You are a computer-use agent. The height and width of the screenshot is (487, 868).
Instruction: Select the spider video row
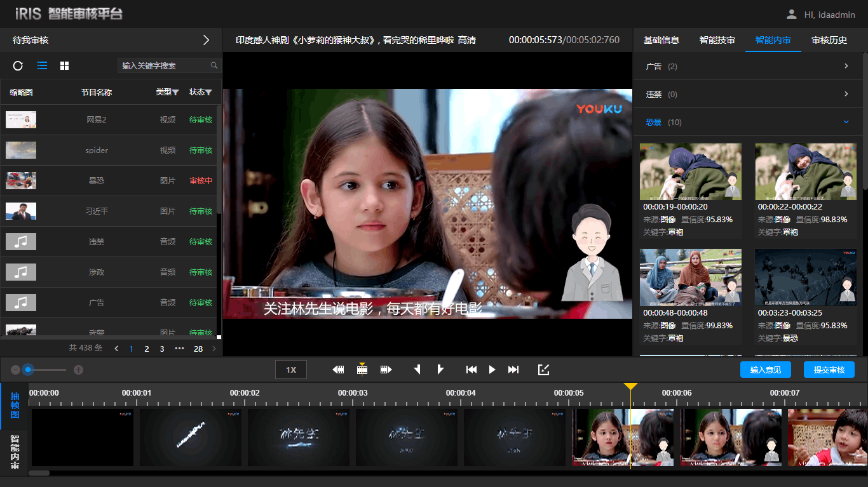(x=109, y=150)
